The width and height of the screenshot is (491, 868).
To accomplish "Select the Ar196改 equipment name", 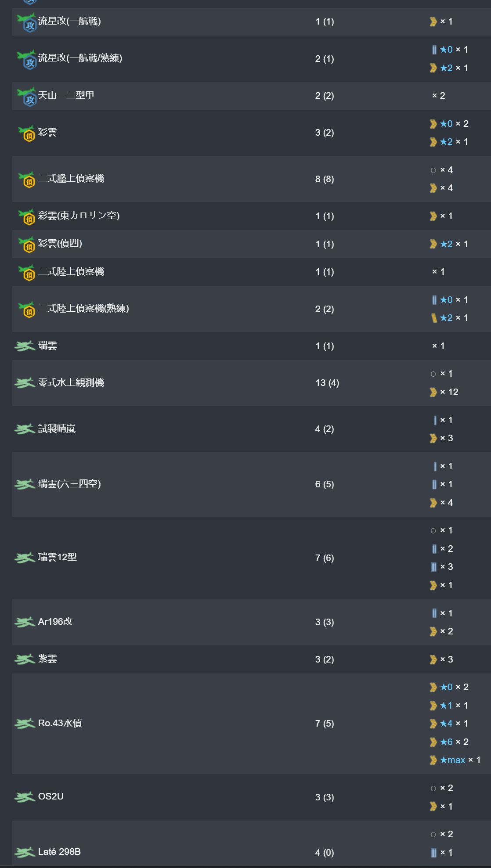I will 55,622.
